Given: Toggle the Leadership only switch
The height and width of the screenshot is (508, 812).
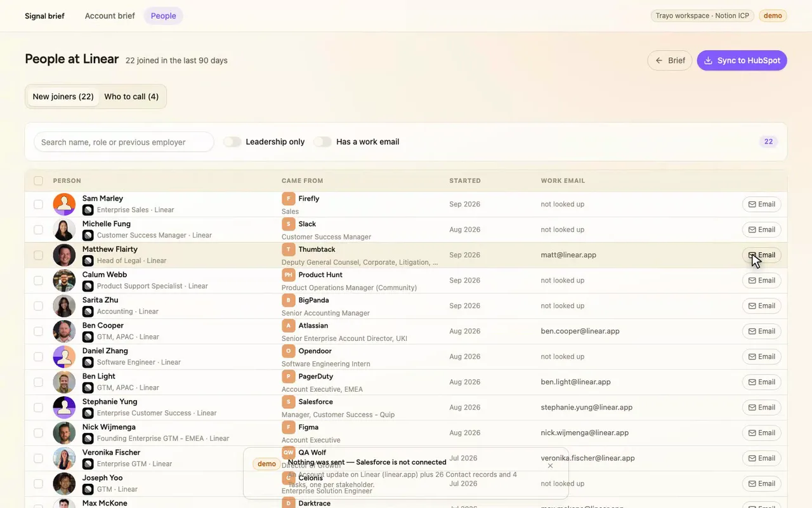Looking at the screenshot, I should click(x=232, y=142).
